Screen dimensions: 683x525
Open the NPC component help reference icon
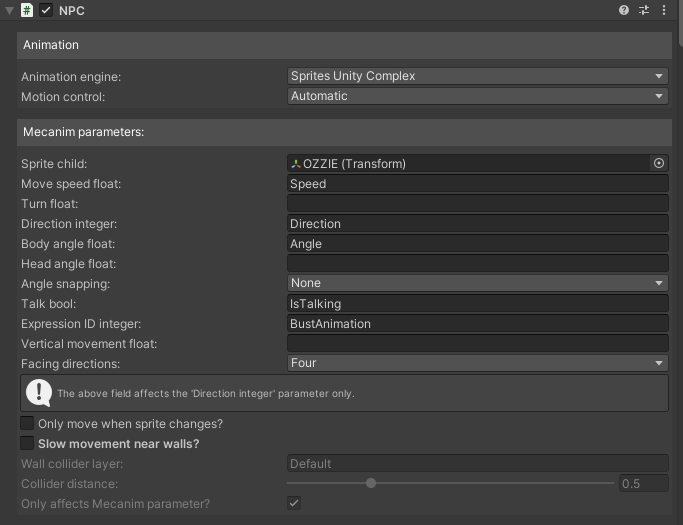pyautogui.click(x=623, y=10)
